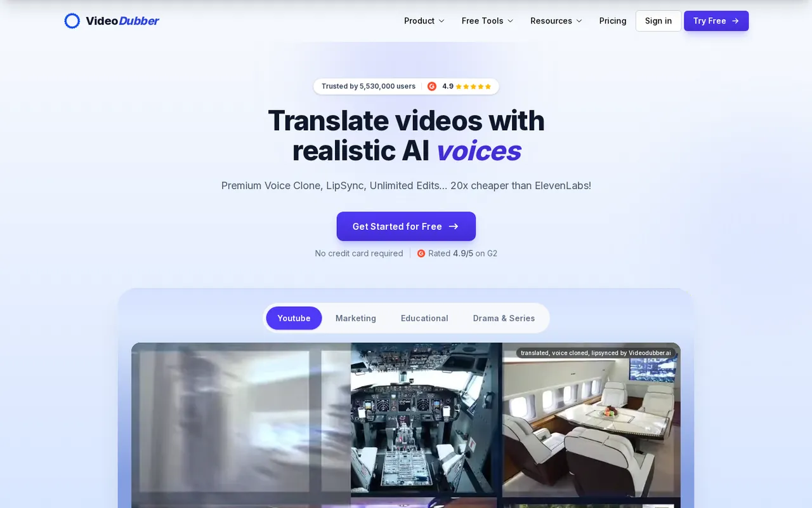Viewport: 812px width, 508px height.
Task: Switch to the Marketing tab
Action: [356, 318]
